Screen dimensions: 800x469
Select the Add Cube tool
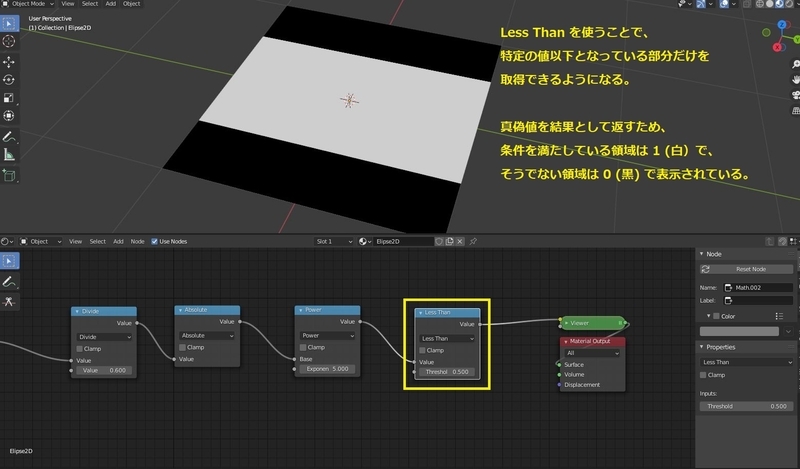tap(9, 176)
